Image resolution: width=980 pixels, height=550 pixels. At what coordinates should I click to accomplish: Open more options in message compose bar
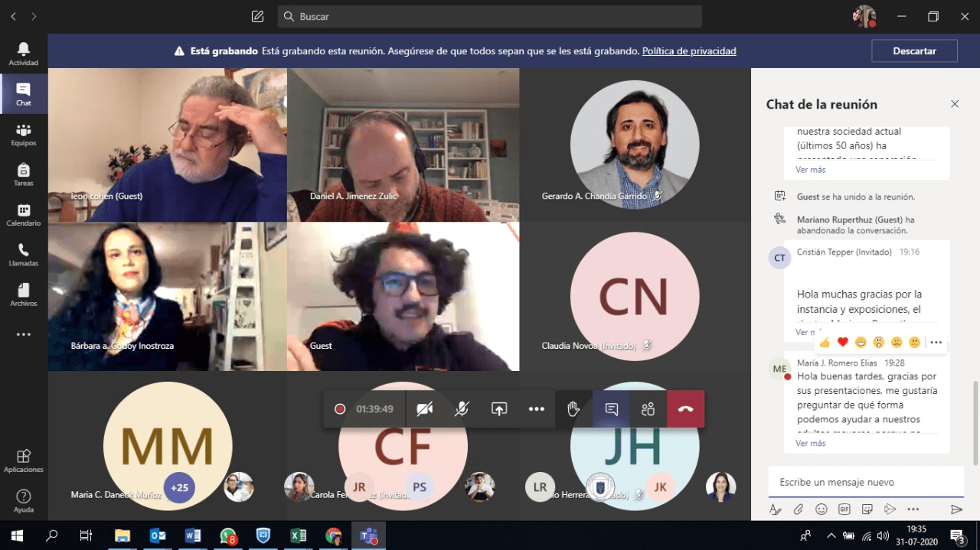tap(913, 509)
